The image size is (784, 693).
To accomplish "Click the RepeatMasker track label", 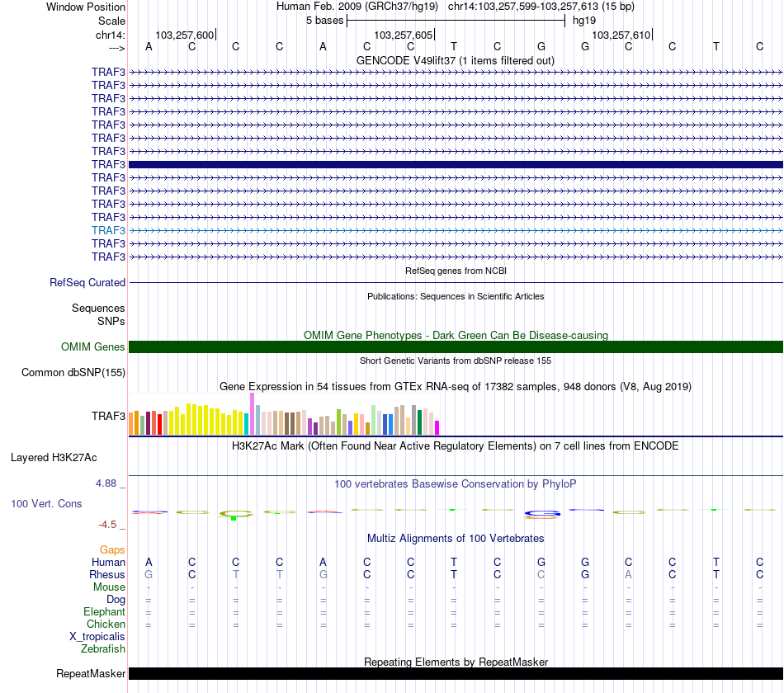I will coord(91,674).
